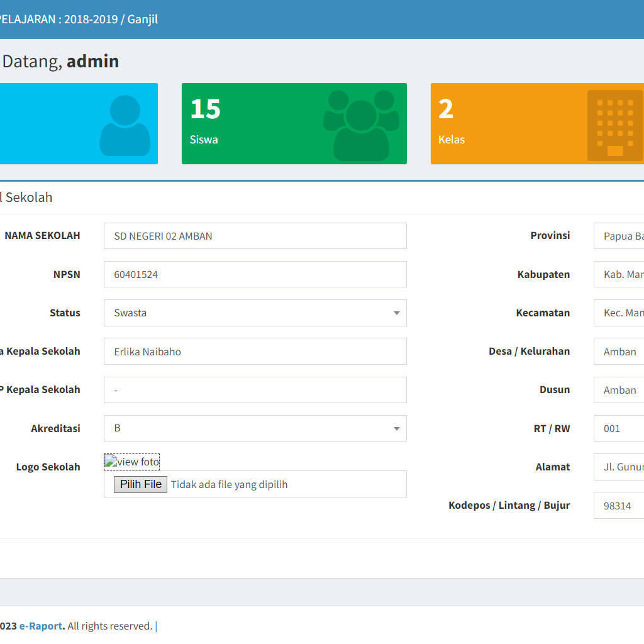Click the 2018-2019 / Ganjil header text
Screen dimensions: 644x644
[x=111, y=19]
